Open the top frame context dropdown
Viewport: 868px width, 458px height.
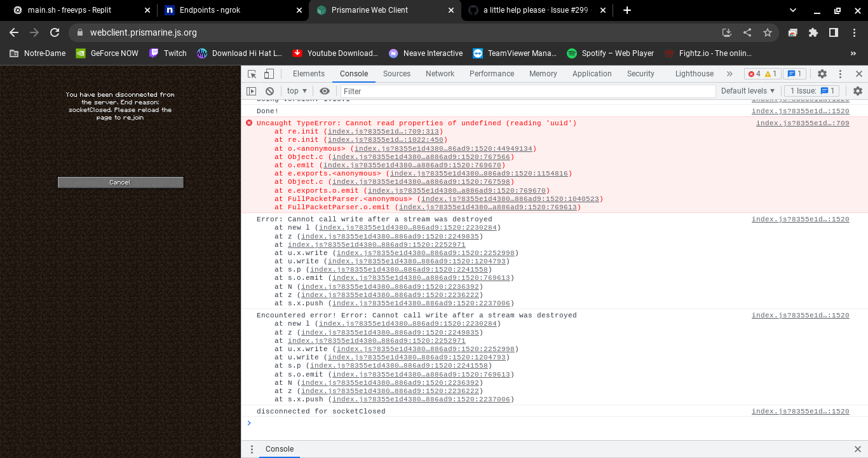[x=295, y=90]
